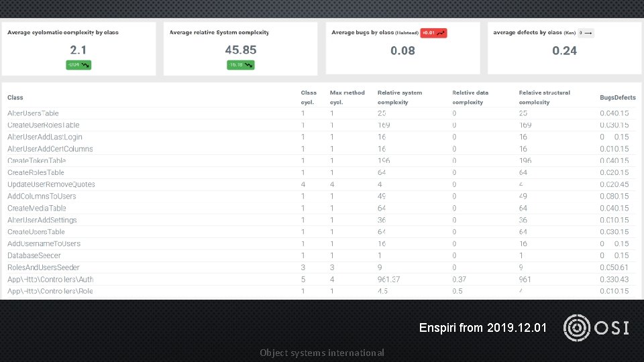The width and height of the screenshot is (644, 362).
Task: Select the App\Http\Controllers\Role class row
Action: pyautogui.click(x=321, y=291)
